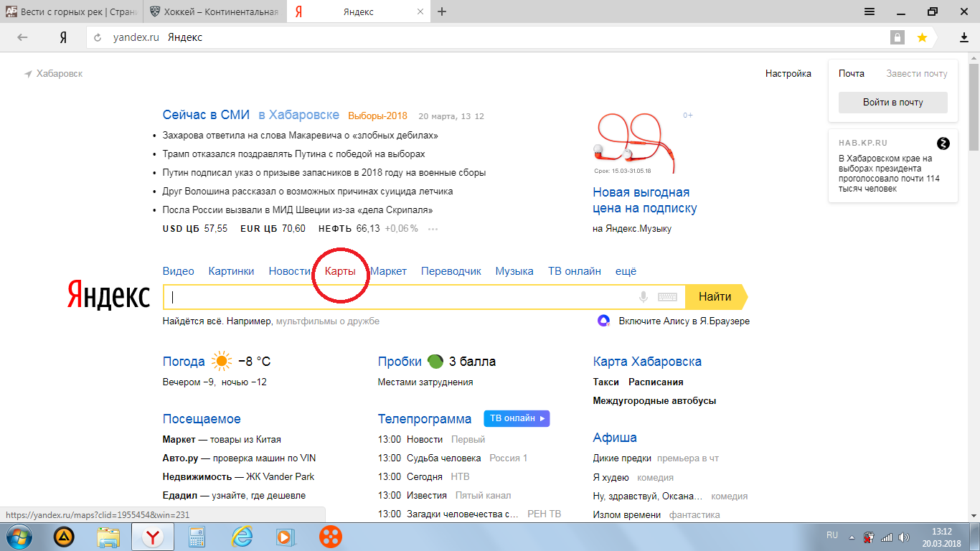Click the blue 'ТВ онлайн' button by Телепрограмма
The width and height of the screenshot is (980, 551).
[517, 418]
